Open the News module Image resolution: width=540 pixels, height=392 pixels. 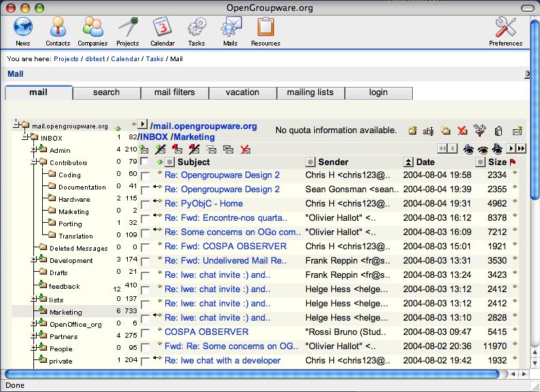(x=22, y=31)
